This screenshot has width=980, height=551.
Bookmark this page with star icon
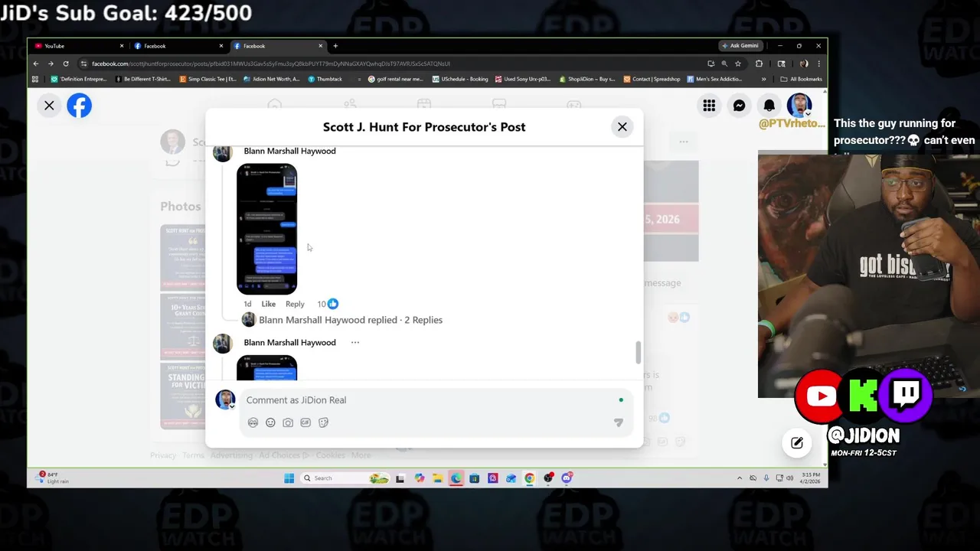[738, 64]
